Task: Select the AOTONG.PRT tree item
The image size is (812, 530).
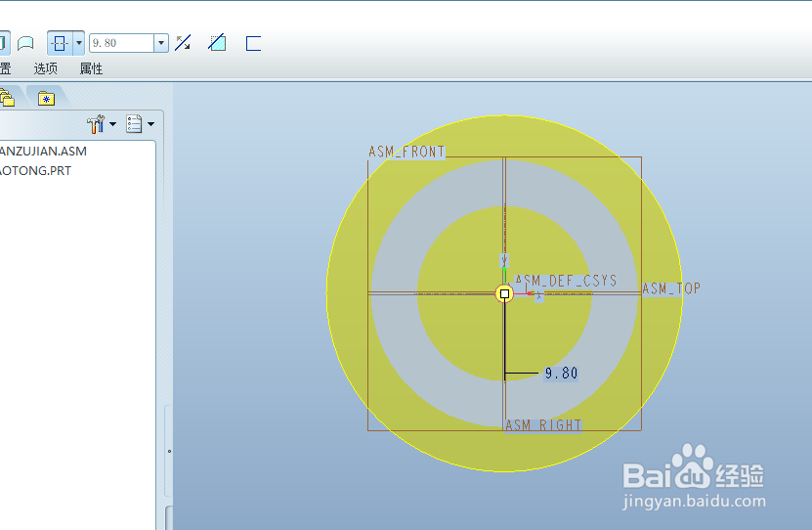Action: [36, 171]
